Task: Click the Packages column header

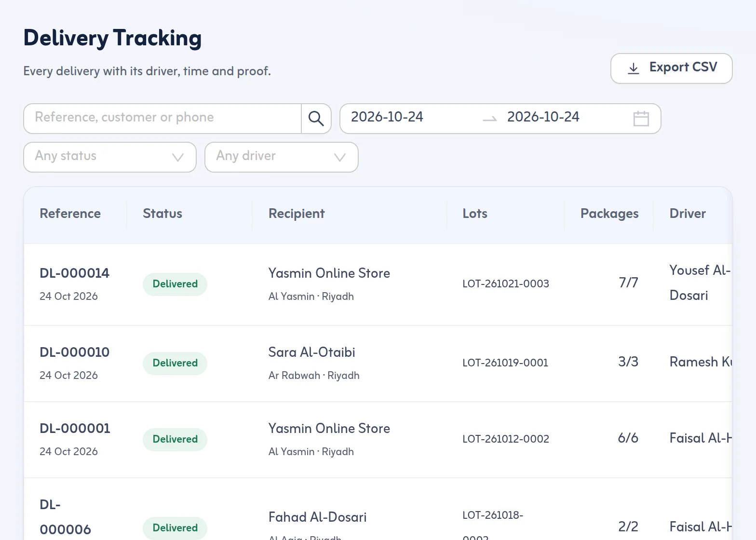Action: (609, 214)
